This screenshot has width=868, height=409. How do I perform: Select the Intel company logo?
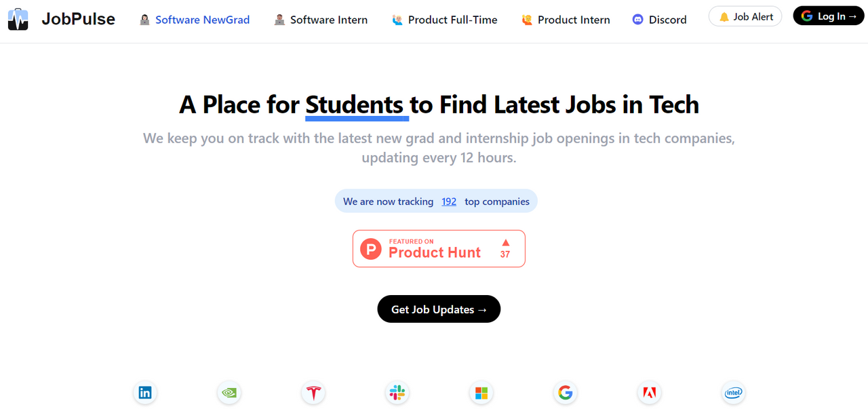tap(734, 393)
